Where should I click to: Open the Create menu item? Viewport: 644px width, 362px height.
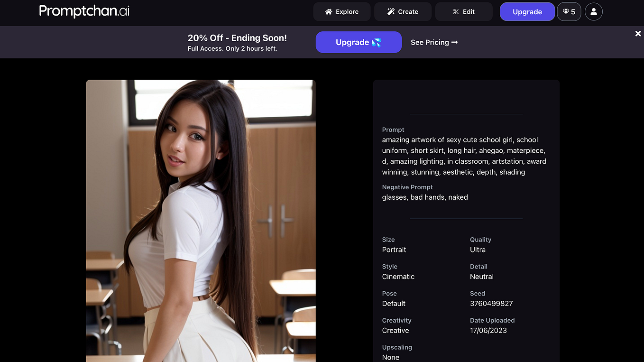click(403, 11)
